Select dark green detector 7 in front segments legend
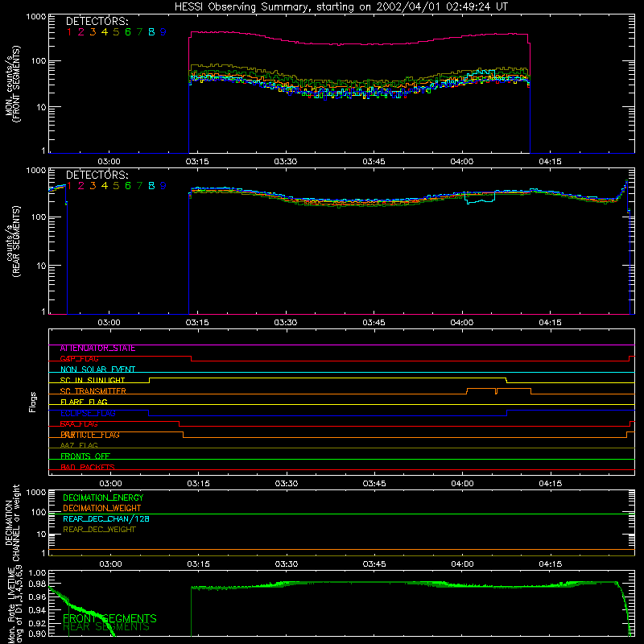This screenshot has width=644, height=644. coord(139,32)
